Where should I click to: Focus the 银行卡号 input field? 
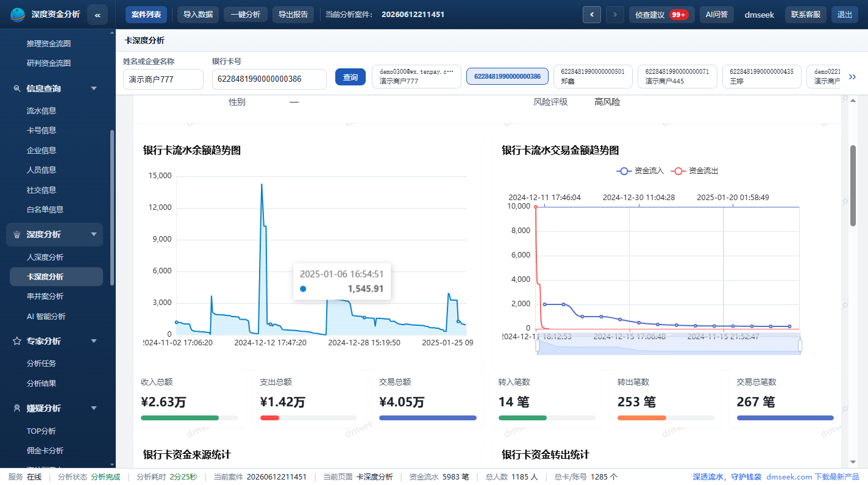coord(270,79)
